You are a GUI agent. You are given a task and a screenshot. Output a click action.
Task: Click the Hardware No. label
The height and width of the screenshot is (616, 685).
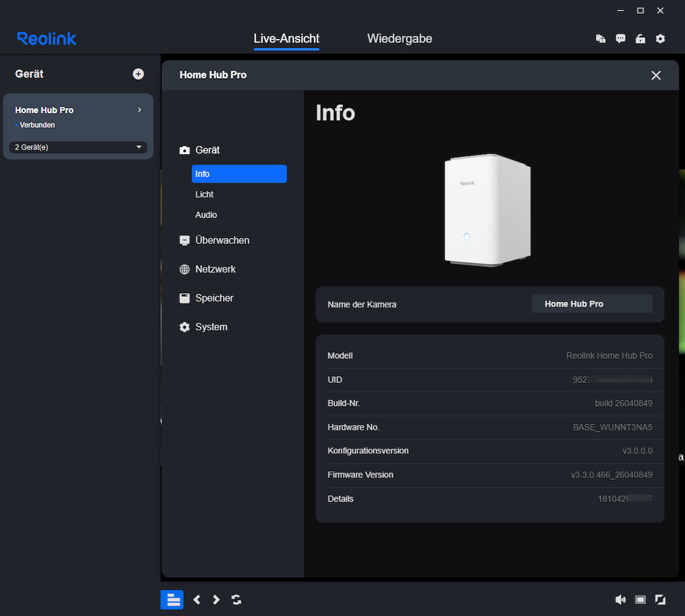354,427
